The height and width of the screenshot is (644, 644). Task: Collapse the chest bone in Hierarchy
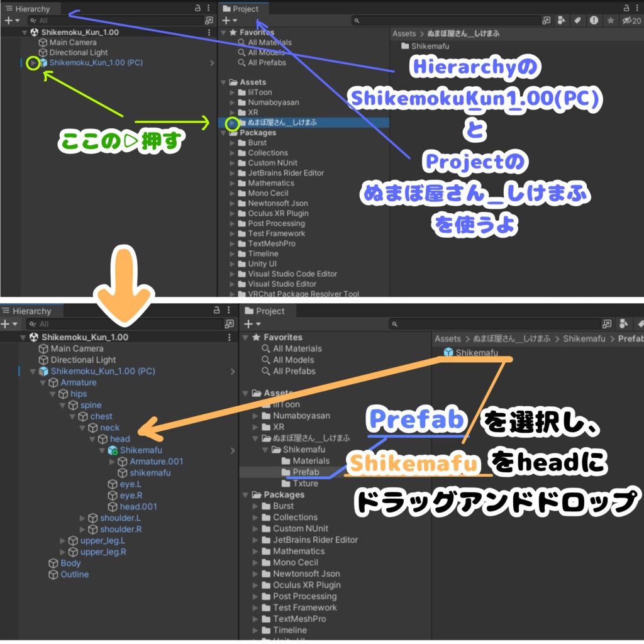tap(72, 416)
